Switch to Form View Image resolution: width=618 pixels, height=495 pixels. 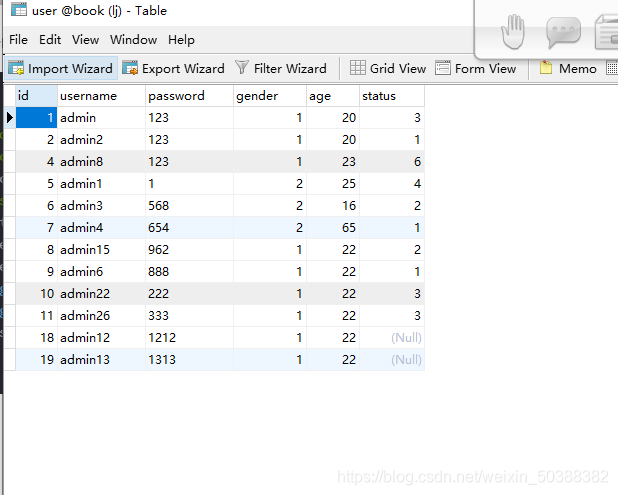pos(476,69)
